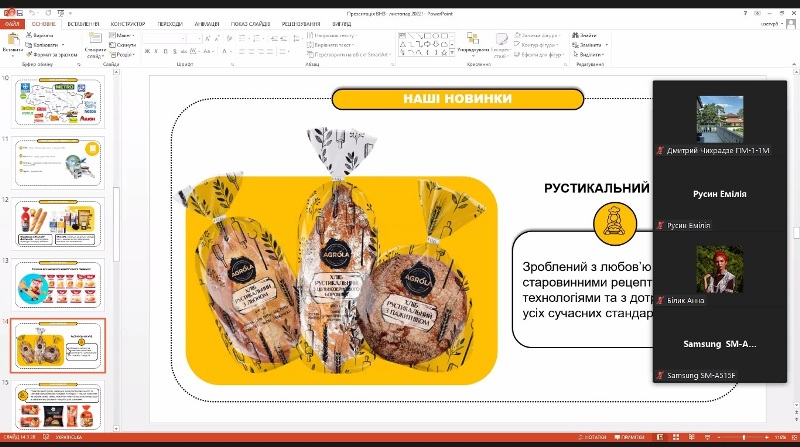Select slide 13 thumbnail in the slide panel
This screenshot has height=447, width=800.
point(59,284)
